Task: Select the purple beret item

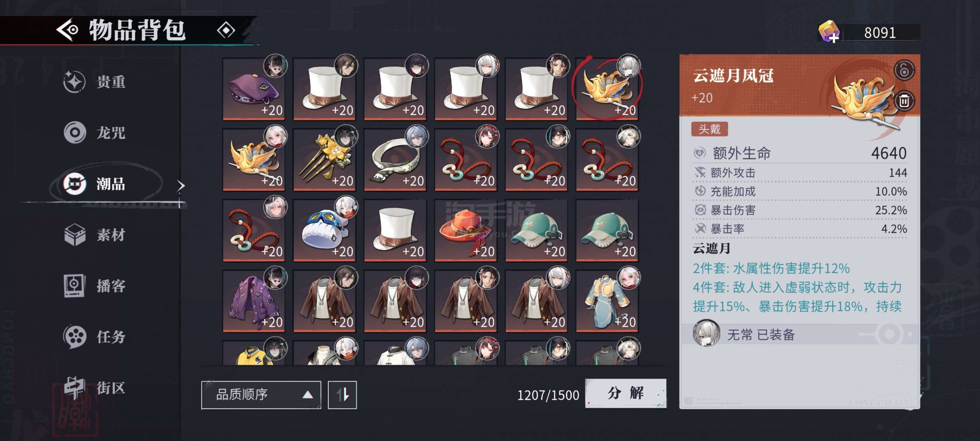Action: click(x=254, y=89)
